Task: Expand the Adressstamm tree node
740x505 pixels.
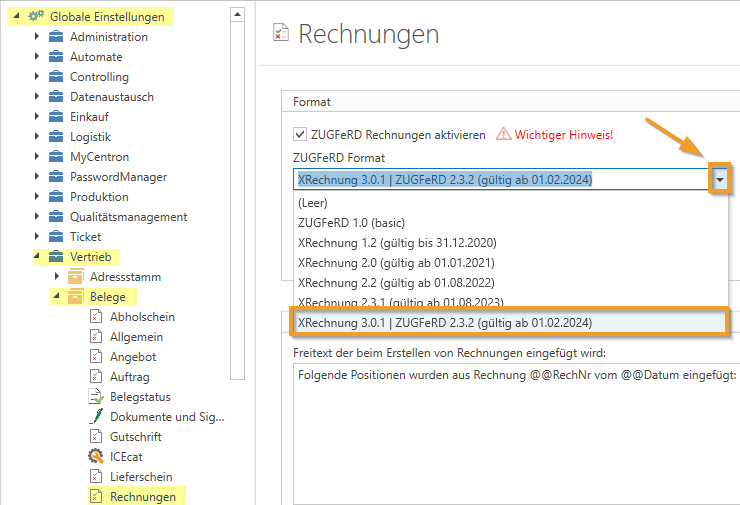Action: [x=55, y=277]
